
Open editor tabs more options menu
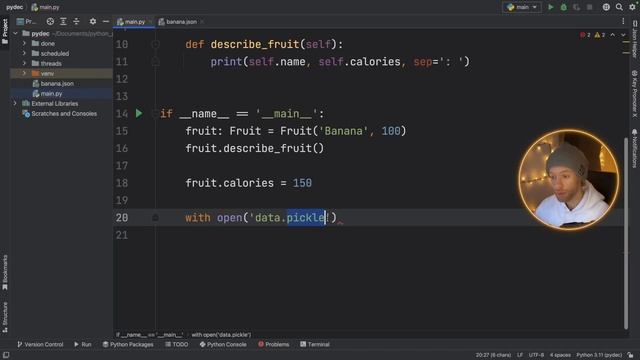point(623,21)
